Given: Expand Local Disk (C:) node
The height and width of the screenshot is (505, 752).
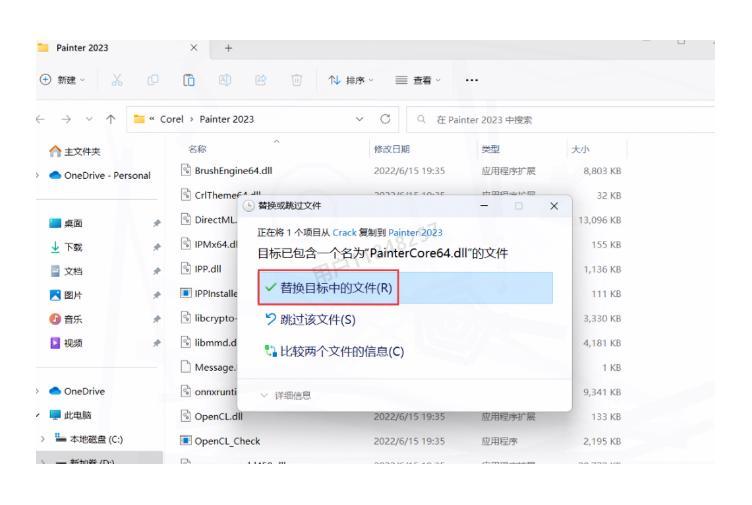Looking at the screenshot, I should click(x=43, y=439).
